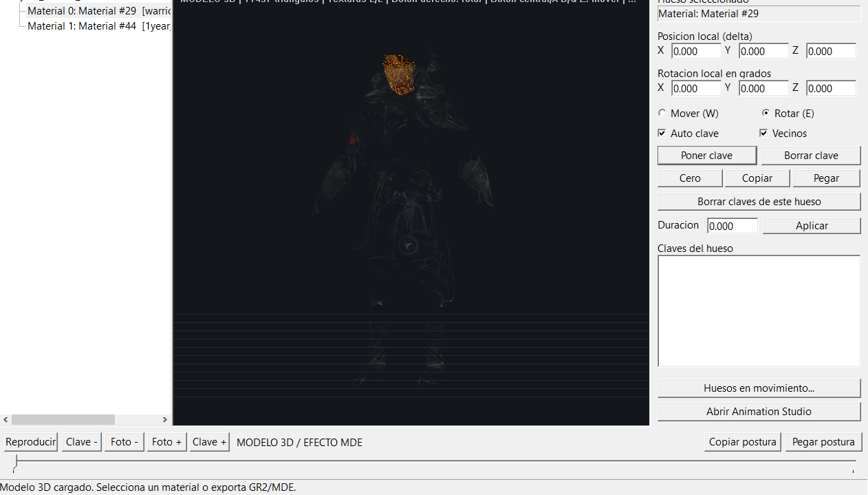
Task: Click the Rotacion local Y field
Action: coord(763,88)
